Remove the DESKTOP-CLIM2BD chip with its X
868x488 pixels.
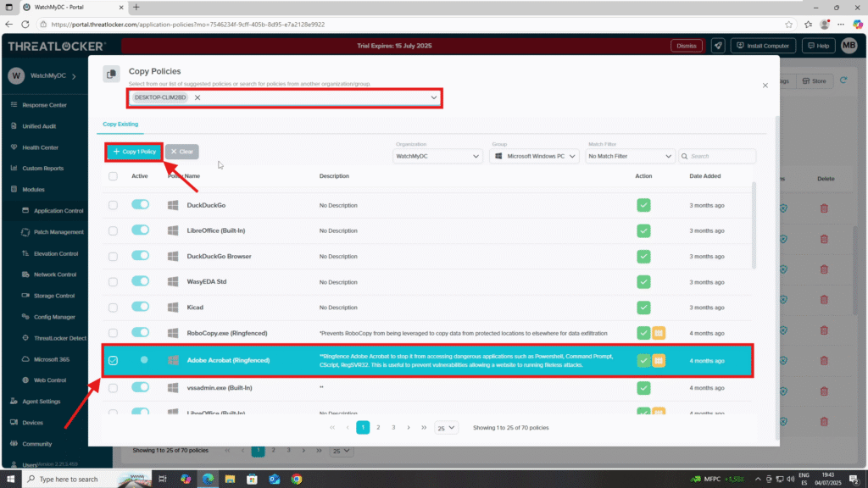tap(198, 97)
